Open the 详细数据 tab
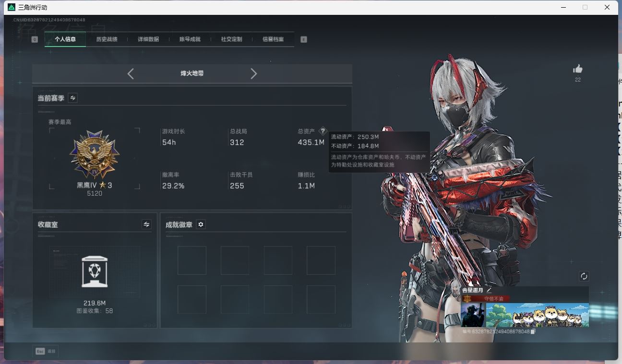 click(148, 39)
